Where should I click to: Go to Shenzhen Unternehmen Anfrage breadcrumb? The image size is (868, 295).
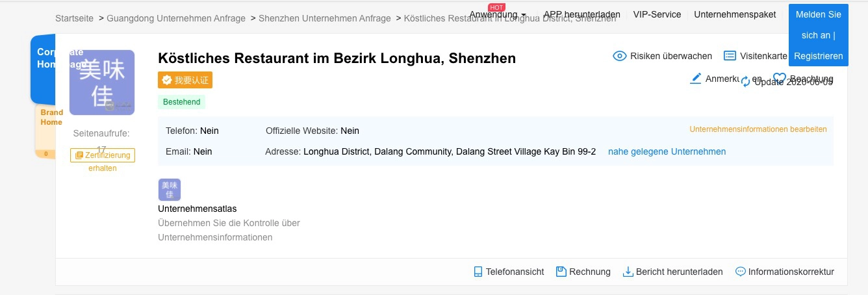tap(325, 18)
